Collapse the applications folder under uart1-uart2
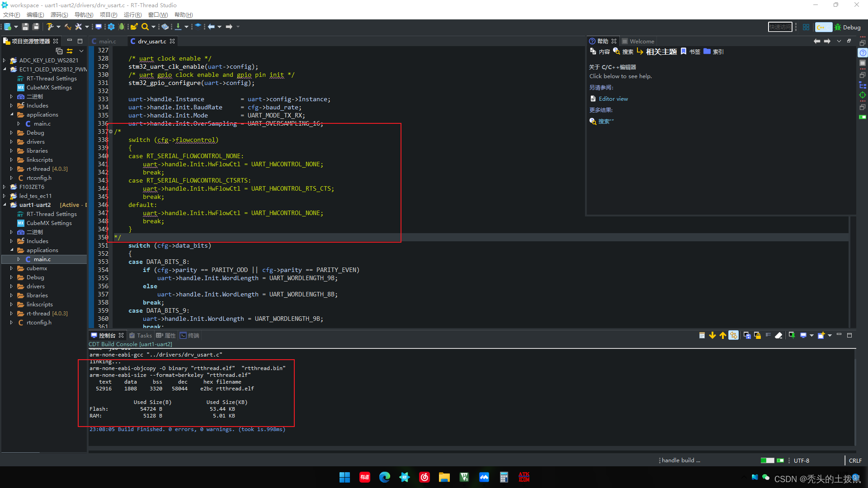The height and width of the screenshot is (488, 868). coord(13,250)
